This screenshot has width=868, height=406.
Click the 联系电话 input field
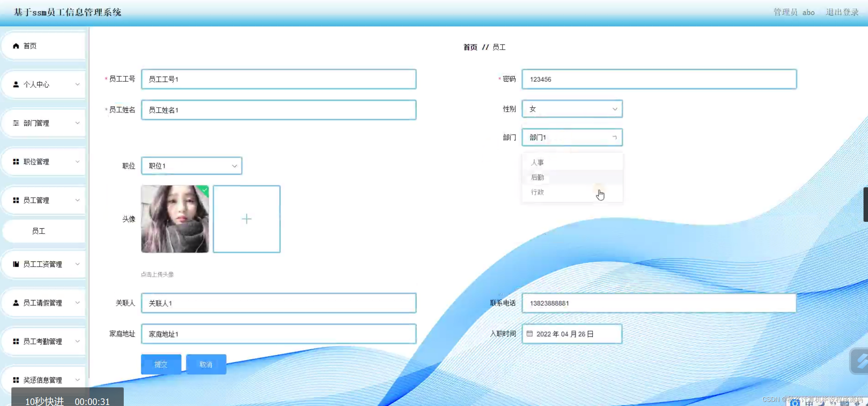pos(659,303)
